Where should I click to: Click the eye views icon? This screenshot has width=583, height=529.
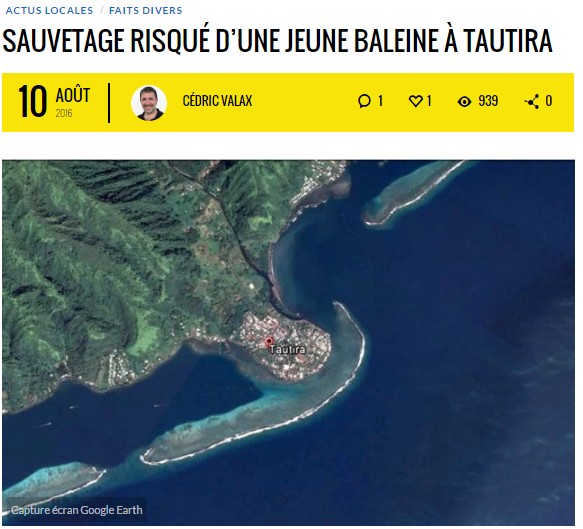point(464,101)
